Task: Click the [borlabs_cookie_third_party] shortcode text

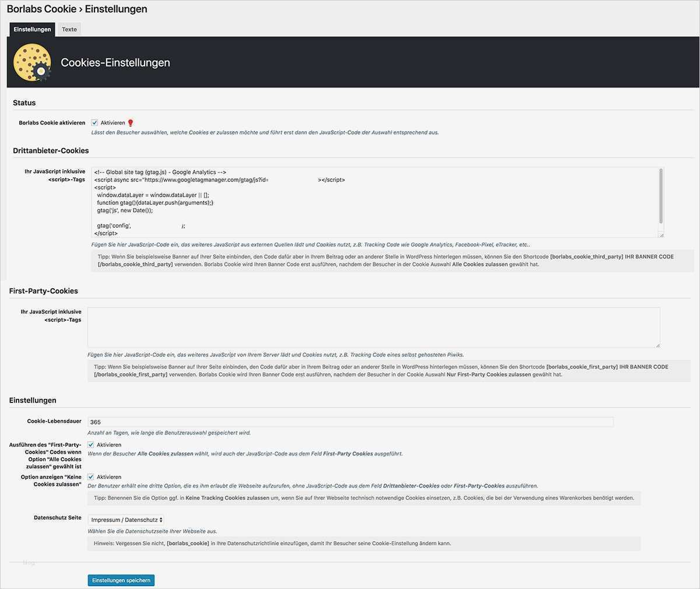Action: click(x=586, y=257)
